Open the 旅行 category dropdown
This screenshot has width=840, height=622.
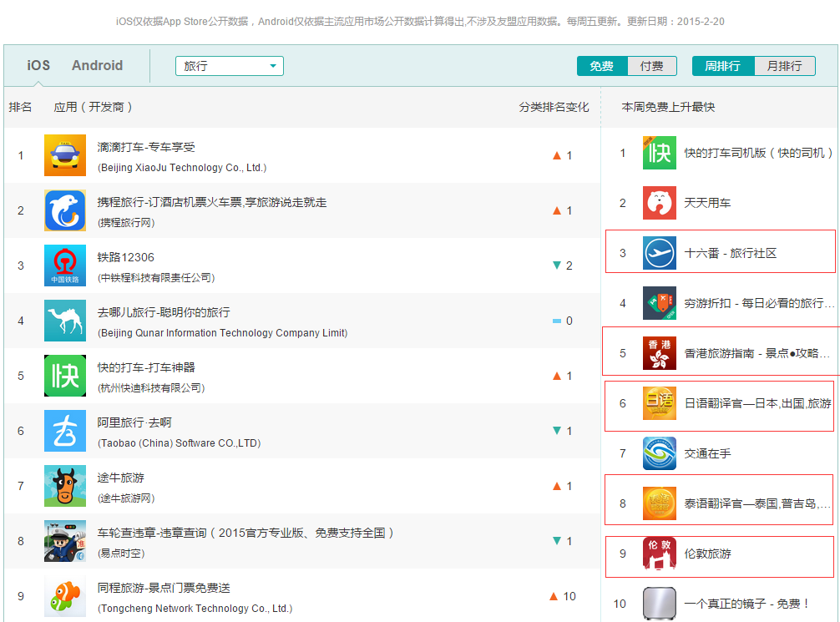[230, 66]
